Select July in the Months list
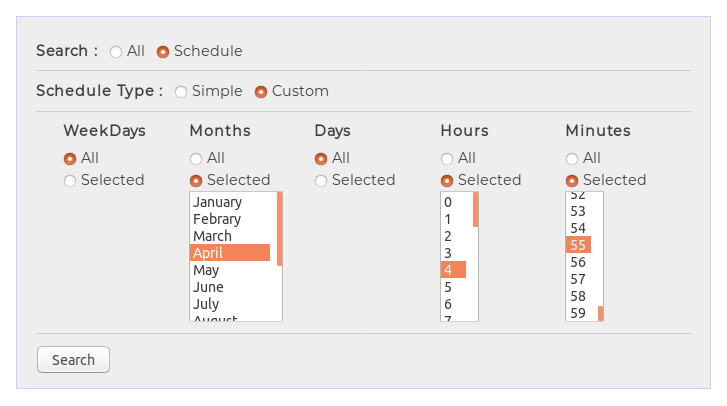This screenshot has height=406, width=727. (230, 304)
